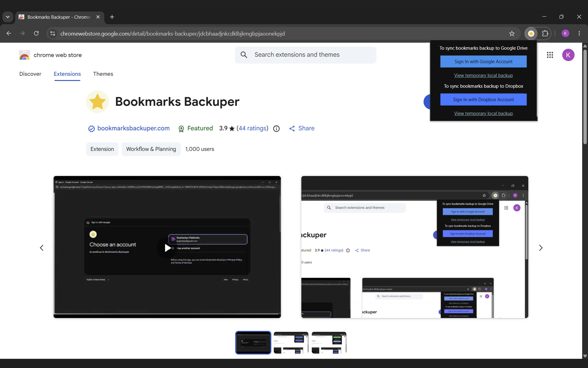Minimize the Chrome window
The image size is (588, 368).
pos(544,17)
